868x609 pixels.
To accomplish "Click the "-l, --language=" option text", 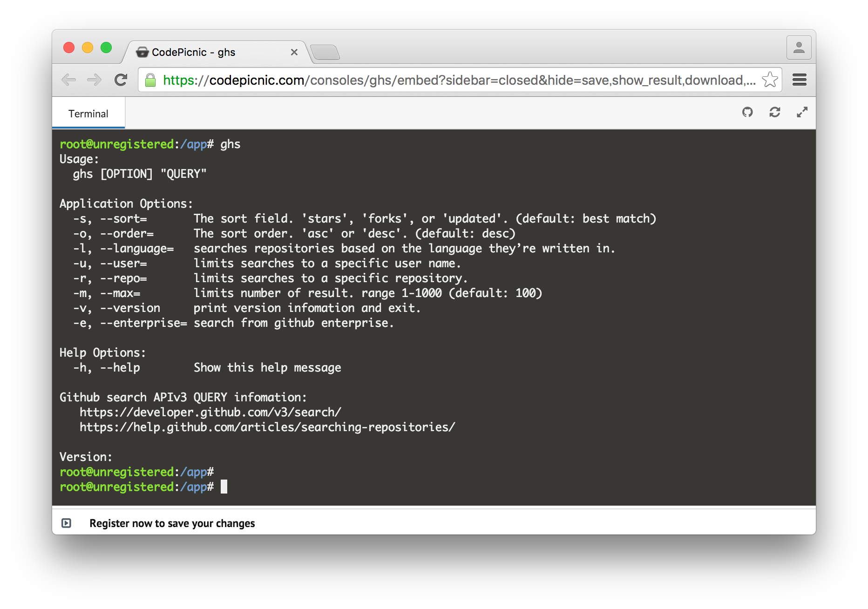I will click(123, 249).
